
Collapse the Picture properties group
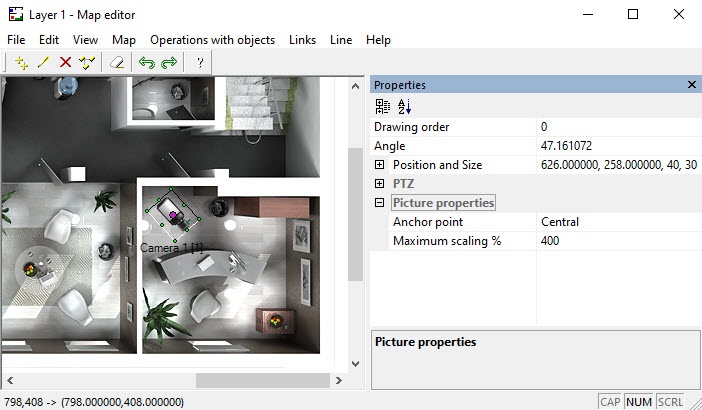click(379, 203)
